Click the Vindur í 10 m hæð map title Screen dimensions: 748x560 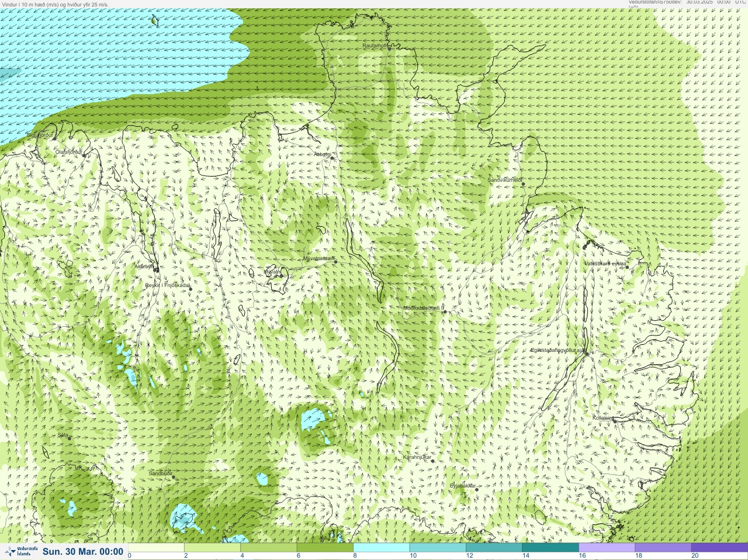(55, 4)
